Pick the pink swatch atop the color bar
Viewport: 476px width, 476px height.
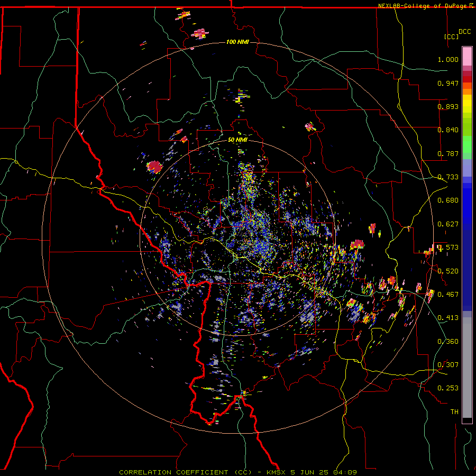[x=467, y=56]
